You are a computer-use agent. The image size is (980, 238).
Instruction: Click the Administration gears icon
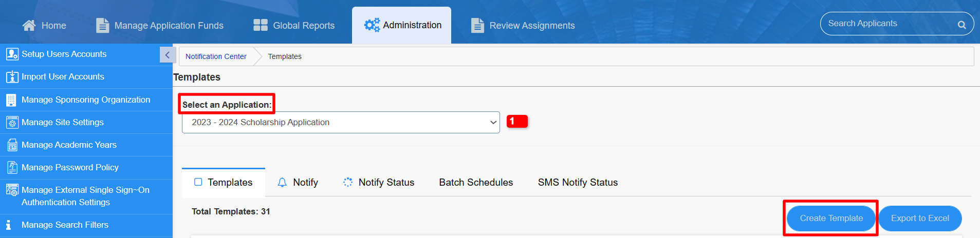coord(372,25)
